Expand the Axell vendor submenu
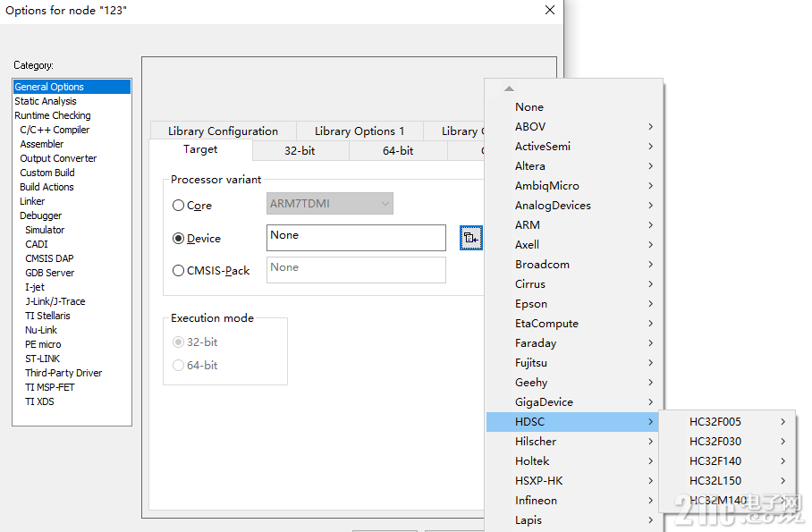The image size is (812, 532). [x=573, y=244]
